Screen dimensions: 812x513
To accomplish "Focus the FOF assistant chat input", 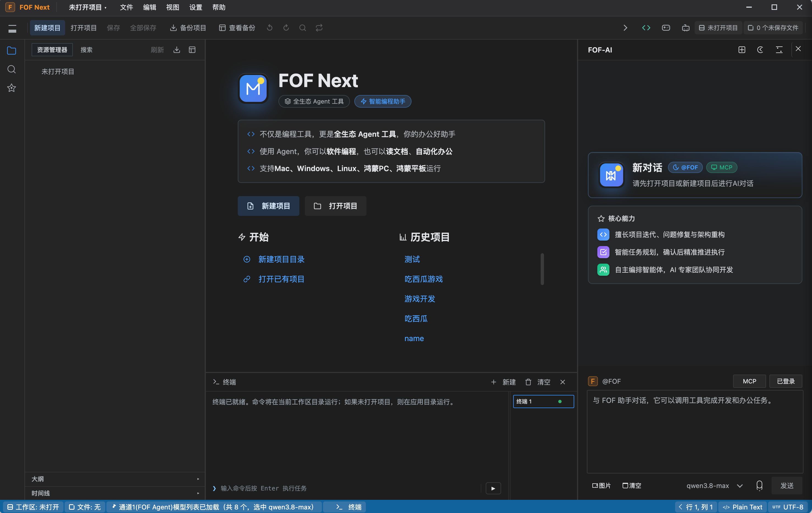I will pyautogui.click(x=695, y=432).
